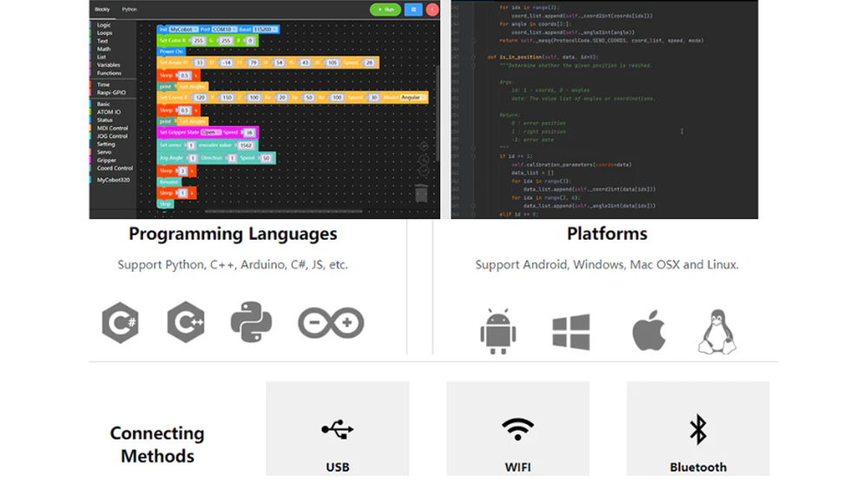Click the C# language icon
Screen dimensions: 868x490
pos(120,322)
